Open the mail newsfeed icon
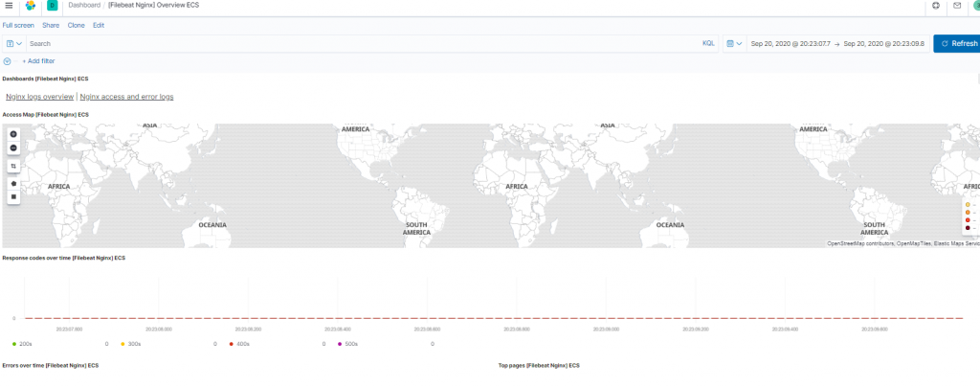 tap(957, 6)
